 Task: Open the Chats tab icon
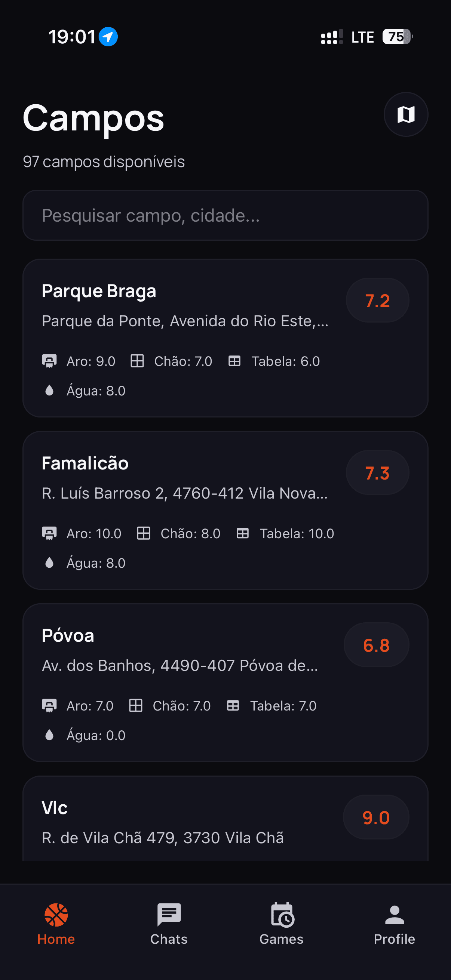pyautogui.click(x=169, y=915)
